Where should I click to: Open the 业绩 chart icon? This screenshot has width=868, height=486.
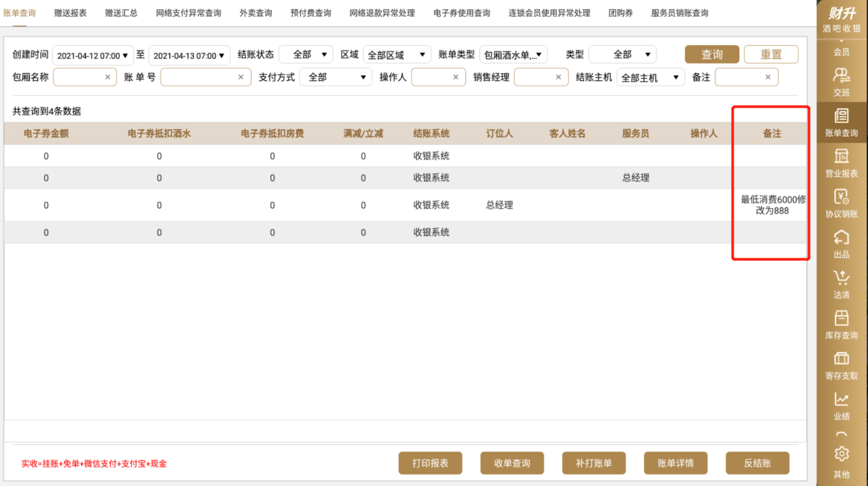841,399
